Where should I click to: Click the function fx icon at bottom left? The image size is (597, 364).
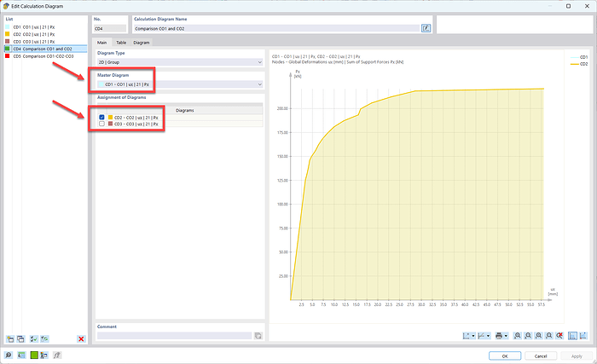tap(56, 355)
